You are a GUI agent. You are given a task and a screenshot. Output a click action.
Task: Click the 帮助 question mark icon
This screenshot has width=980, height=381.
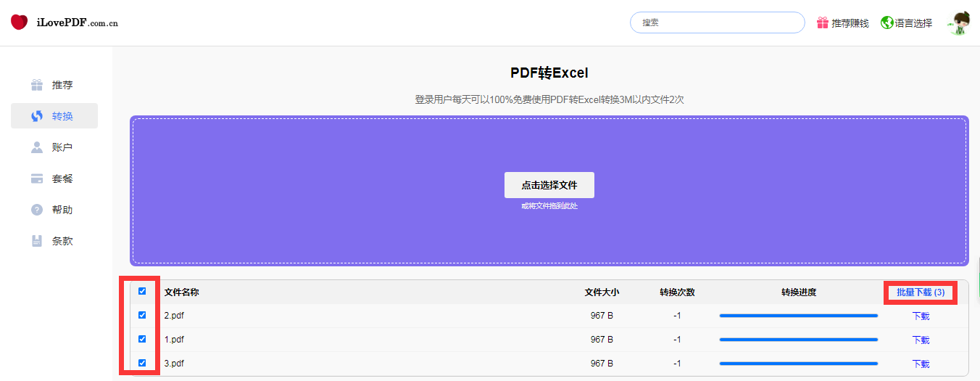[x=37, y=210]
